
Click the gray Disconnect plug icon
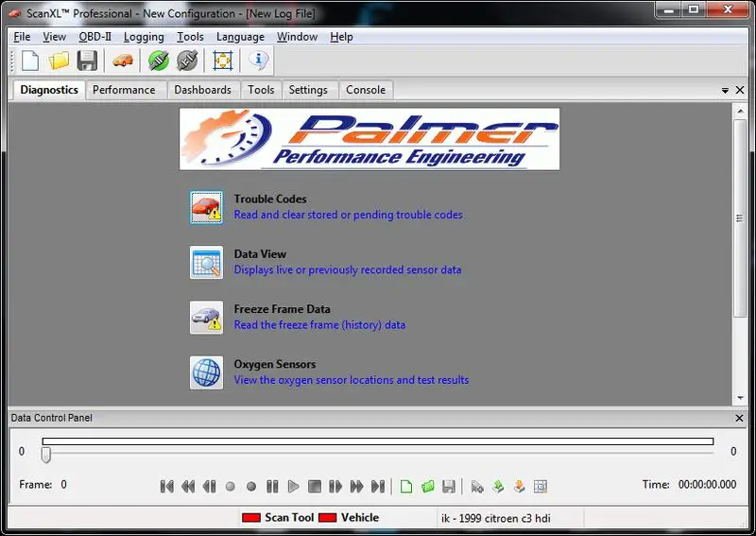pos(187,61)
